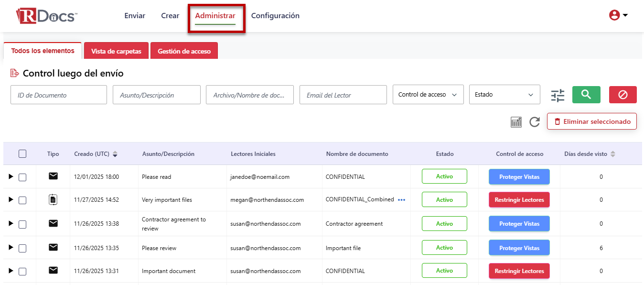Expand the Please read row details

(11, 177)
